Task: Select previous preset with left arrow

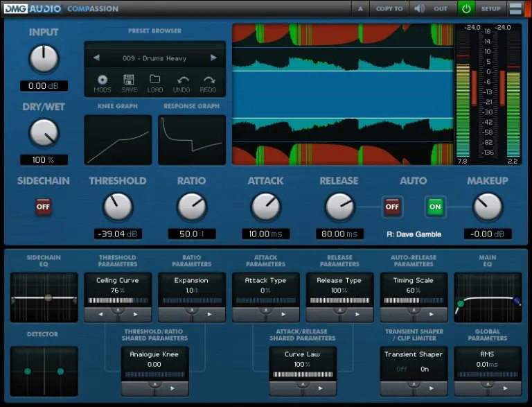Action: (x=96, y=58)
